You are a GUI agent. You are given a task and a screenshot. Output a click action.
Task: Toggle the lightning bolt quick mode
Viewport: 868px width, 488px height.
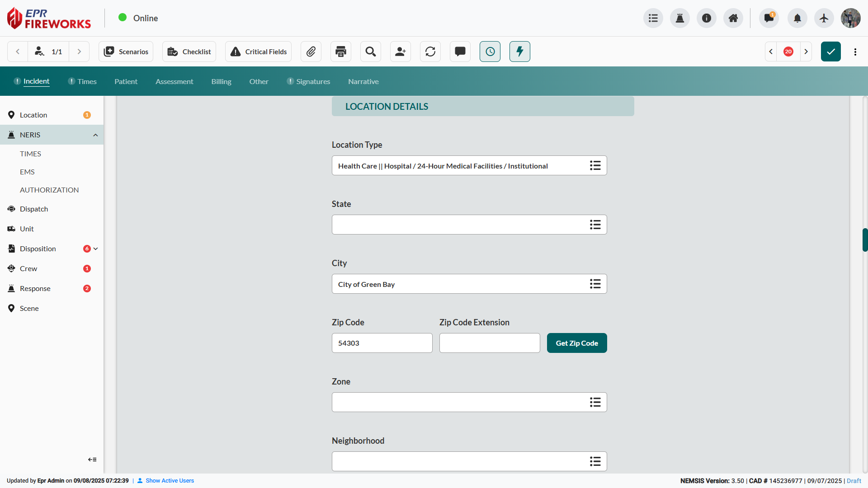[520, 52]
